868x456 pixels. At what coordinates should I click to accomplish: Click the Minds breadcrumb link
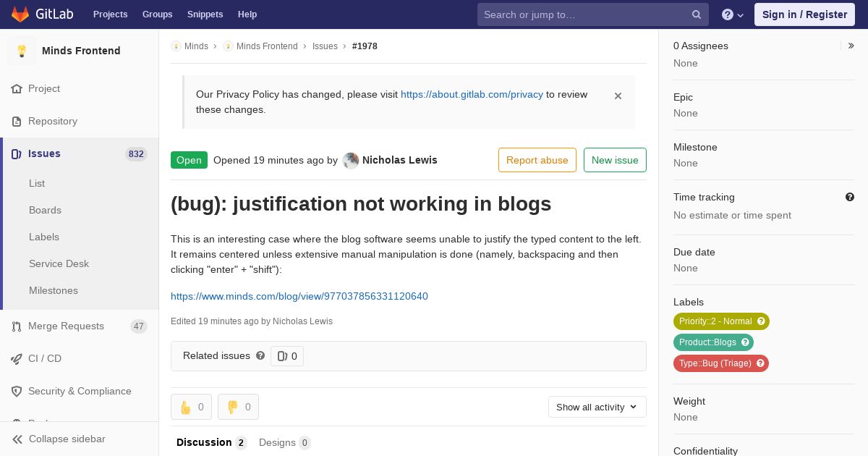coord(196,46)
